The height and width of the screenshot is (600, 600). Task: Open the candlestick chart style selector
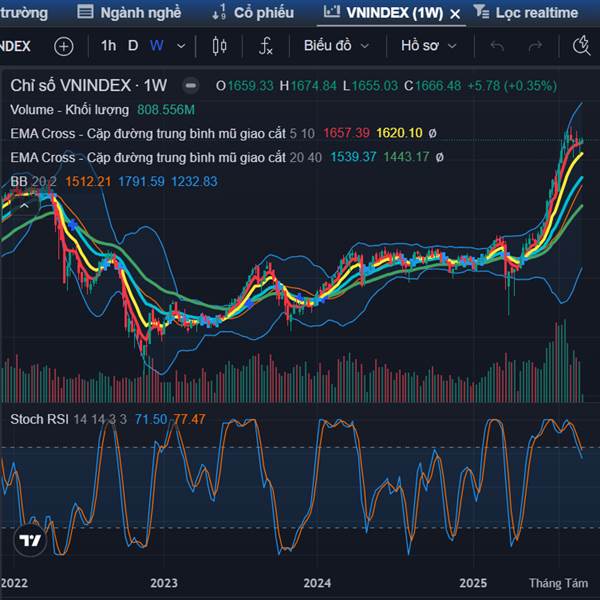coord(220,47)
